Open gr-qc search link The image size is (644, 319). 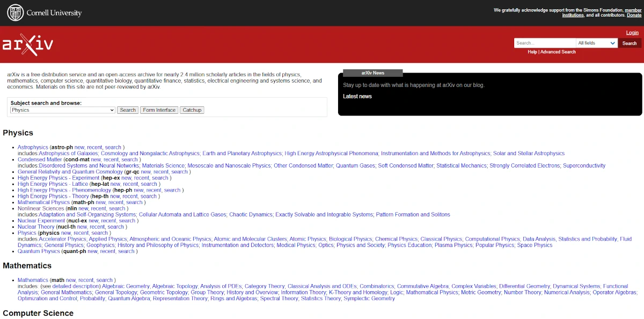tap(180, 172)
